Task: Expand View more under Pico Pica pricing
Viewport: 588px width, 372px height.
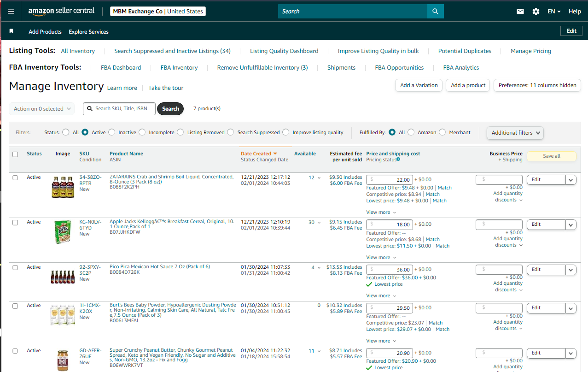Action: click(x=381, y=296)
